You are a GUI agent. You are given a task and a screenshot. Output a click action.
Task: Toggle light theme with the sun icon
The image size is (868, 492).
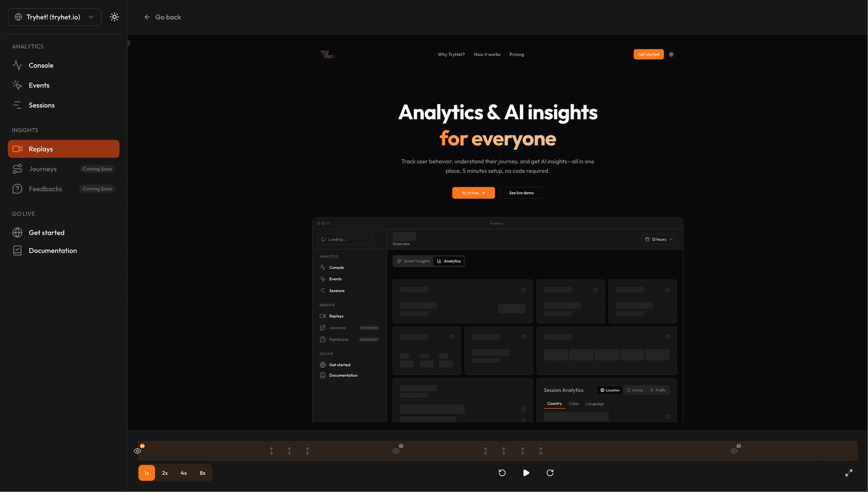(114, 16)
